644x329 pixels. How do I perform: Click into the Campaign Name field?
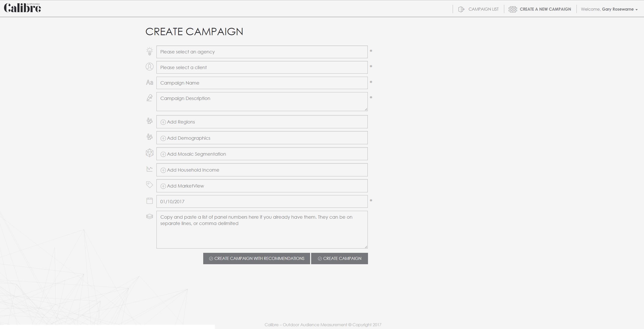[x=262, y=83]
